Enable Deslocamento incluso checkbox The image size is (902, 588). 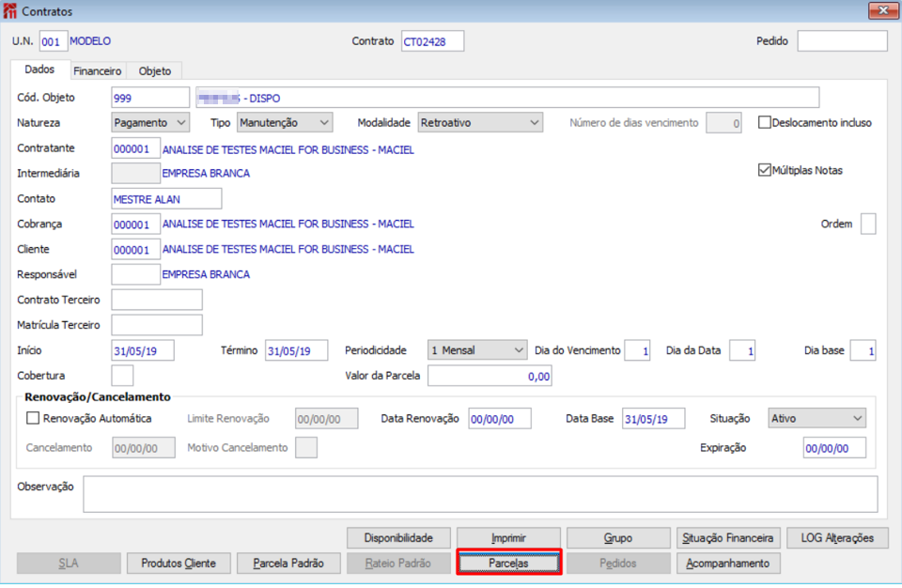coord(765,122)
